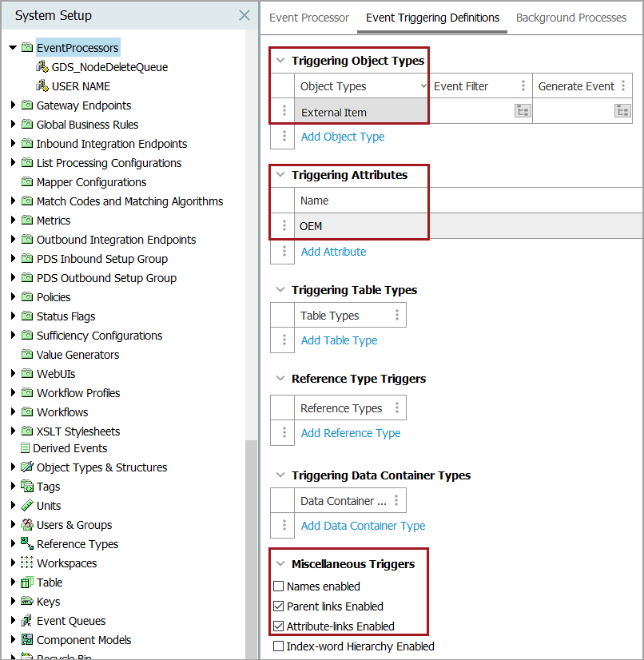The height and width of the screenshot is (660, 644).
Task: Collapse the EventProcessors tree node
Action: click(13, 48)
